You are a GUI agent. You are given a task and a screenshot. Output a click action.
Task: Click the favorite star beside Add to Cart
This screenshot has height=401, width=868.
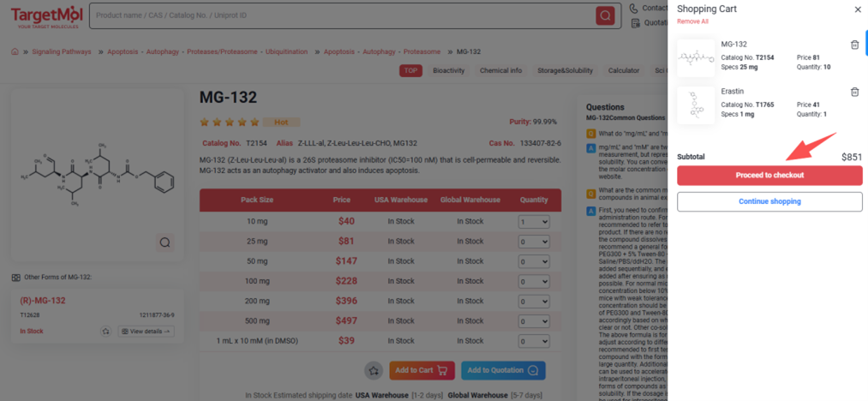coord(373,370)
